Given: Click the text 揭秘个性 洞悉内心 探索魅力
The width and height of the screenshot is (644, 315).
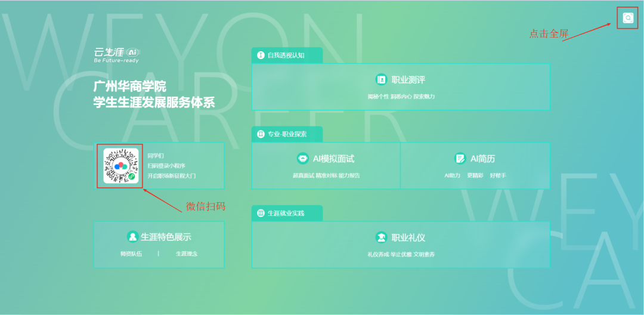Looking at the screenshot, I should [401, 97].
